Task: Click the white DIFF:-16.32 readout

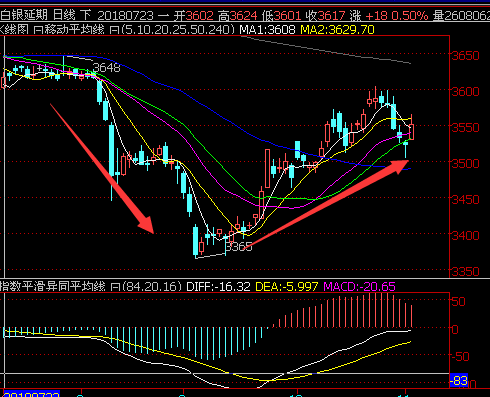Action: pyautogui.click(x=218, y=287)
